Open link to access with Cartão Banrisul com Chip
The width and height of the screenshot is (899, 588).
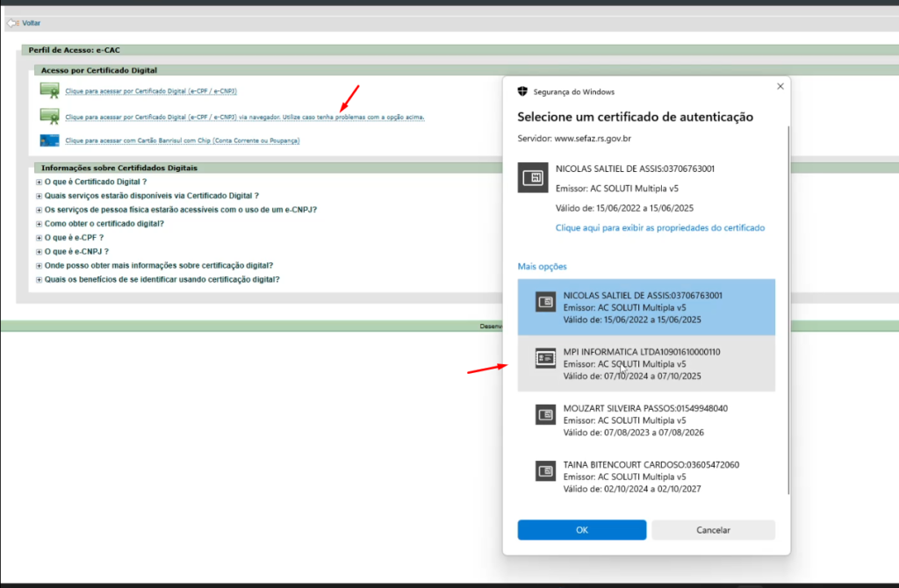(182, 140)
